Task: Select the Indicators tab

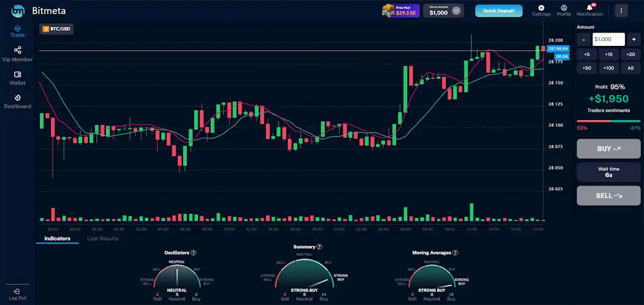Action: pos(57,238)
